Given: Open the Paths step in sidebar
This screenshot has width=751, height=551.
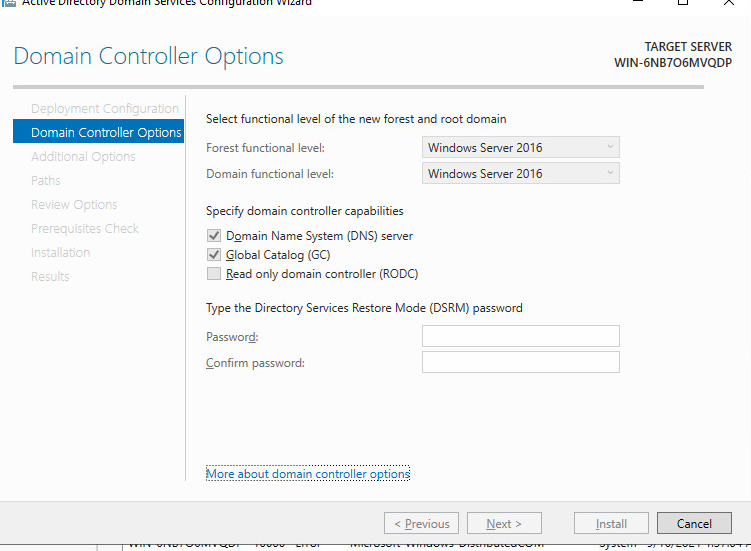Looking at the screenshot, I should (x=46, y=181).
